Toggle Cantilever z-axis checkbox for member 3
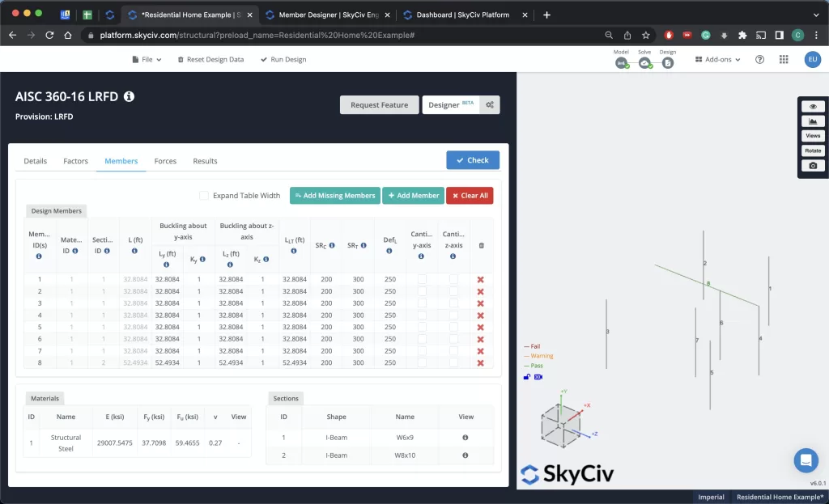This screenshot has height=504, width=829. (x=453, y=303)
